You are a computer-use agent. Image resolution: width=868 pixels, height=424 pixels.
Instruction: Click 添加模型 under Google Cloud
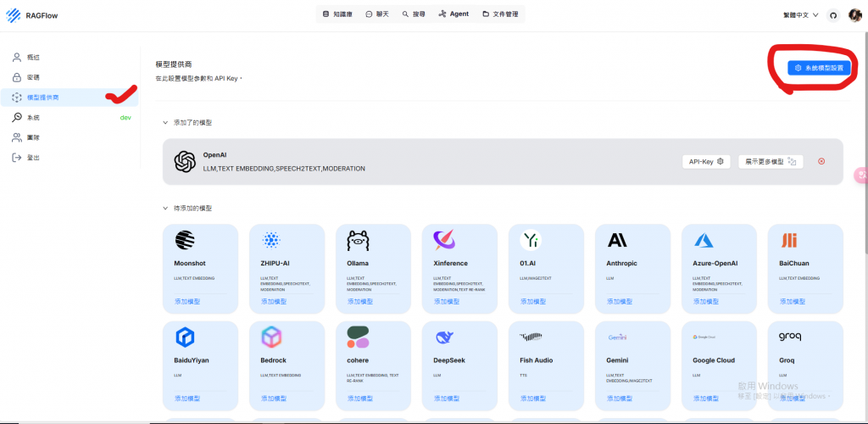click(705, 399)
